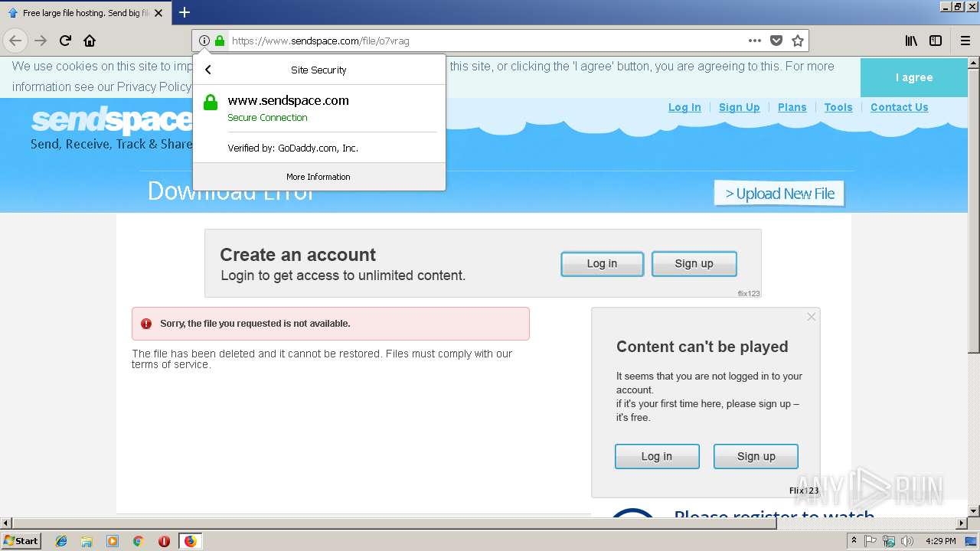
Task: Open the media player from the taskbar
Action: coord(113,541)
